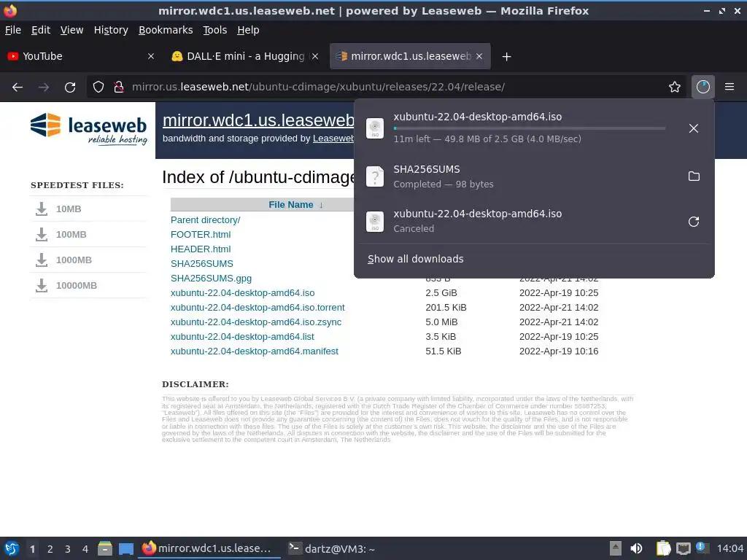Toggle the downloads progress toolbar button
Viewport: 747px width, 560px height.
click(x=703, y=87)
